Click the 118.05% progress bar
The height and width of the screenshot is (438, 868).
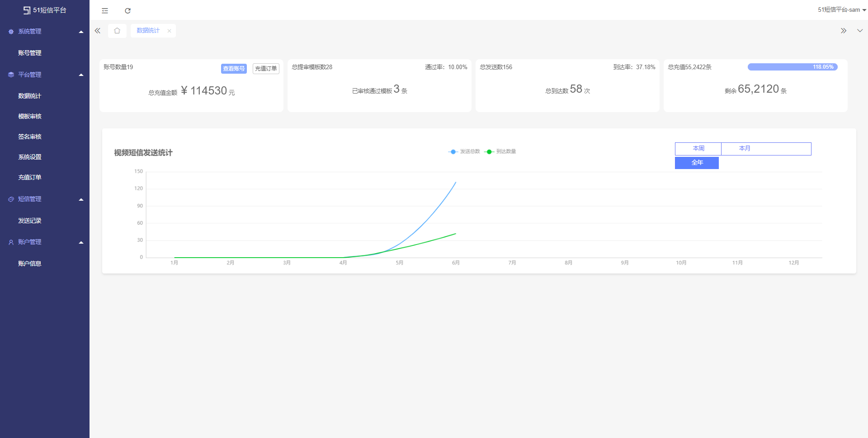[x=793, y=67]
